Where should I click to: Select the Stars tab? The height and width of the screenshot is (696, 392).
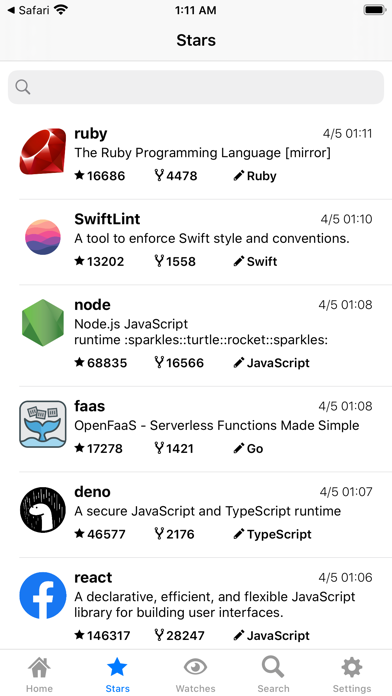(118, 674)
